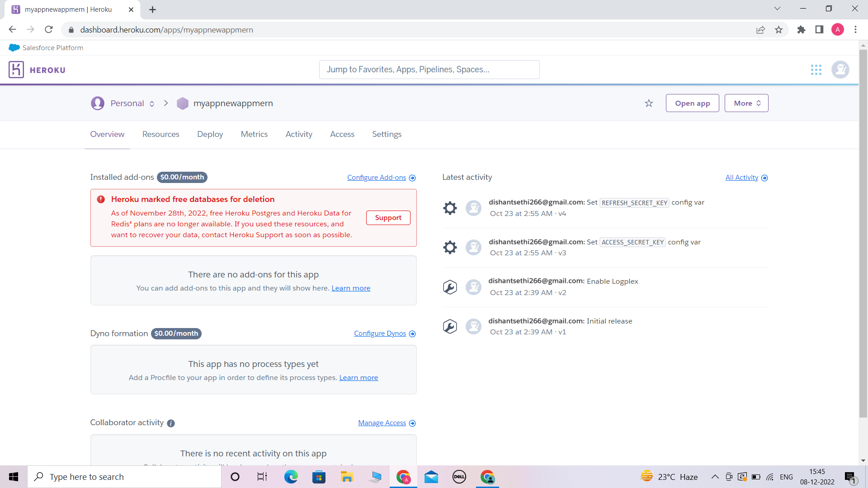Viewport: 868px width, 488px height.
Task: Click the ACCESS_SECRET_KEY config var label
Action: (632, 242)
